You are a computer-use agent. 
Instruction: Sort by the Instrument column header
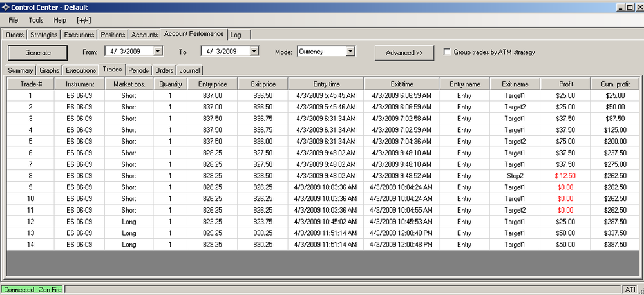click(80, 84)
